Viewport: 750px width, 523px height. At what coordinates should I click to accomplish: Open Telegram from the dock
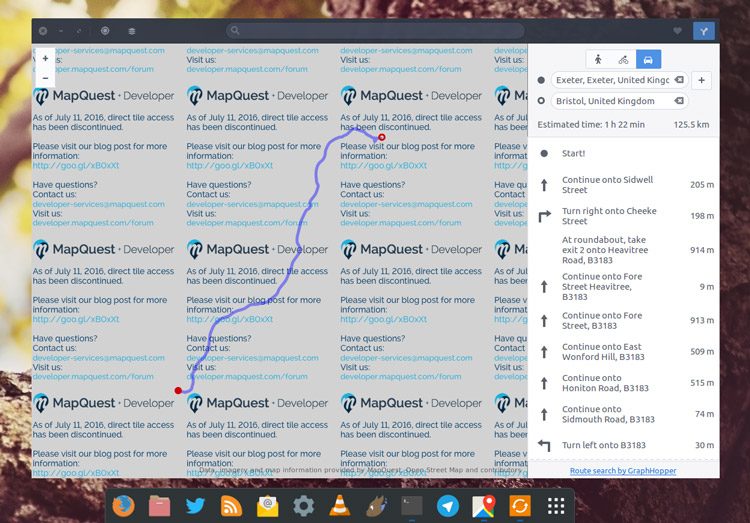click(447, 506)
